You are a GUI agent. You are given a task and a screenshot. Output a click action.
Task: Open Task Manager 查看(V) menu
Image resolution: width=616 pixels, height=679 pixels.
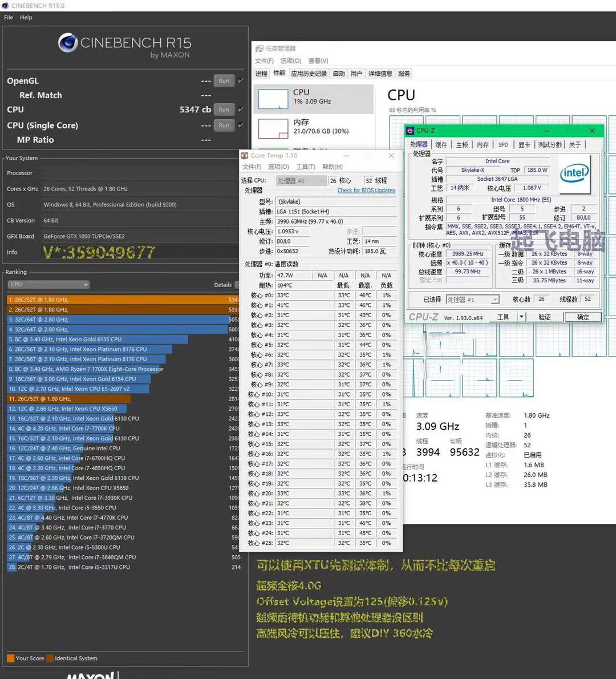(x=318, y=60)
